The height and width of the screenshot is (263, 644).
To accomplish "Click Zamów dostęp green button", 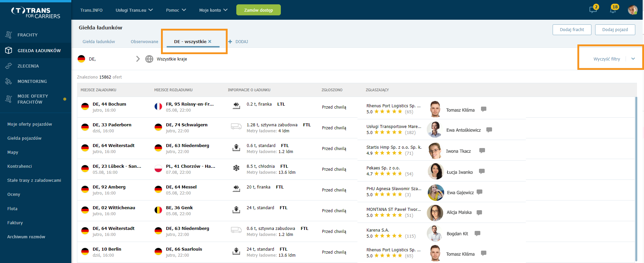I will (x=258, y=10).
